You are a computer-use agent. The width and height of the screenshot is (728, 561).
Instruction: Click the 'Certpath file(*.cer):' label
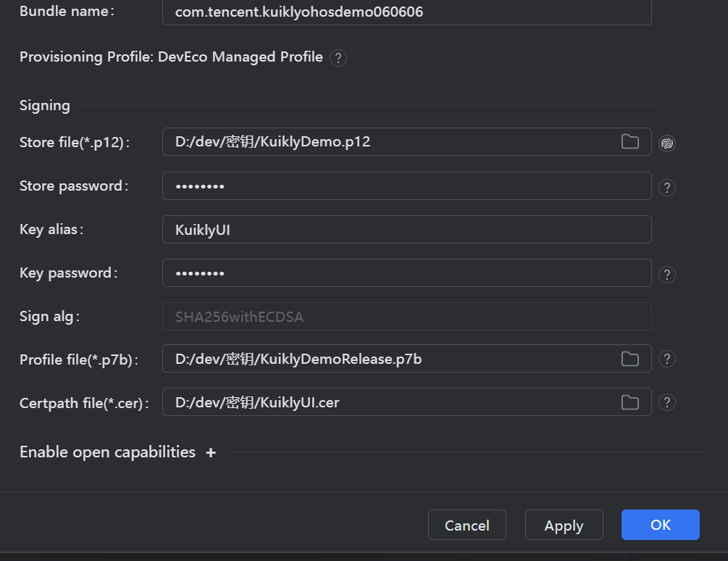pyautogui.click(x=84, y=403)
